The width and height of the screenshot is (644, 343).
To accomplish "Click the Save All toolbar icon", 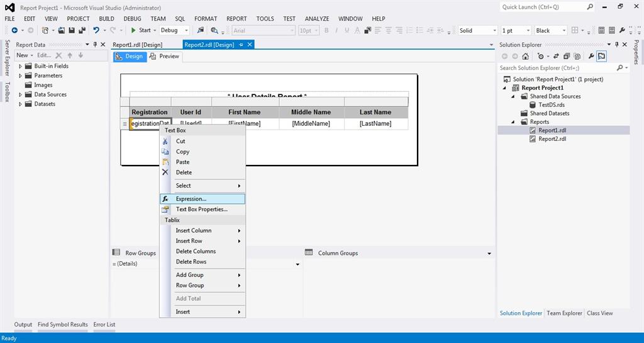I will click(x=82, y=30).
